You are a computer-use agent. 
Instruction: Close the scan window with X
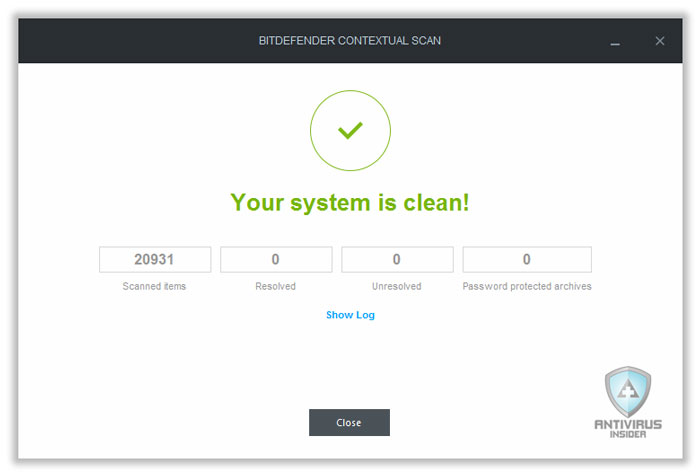click(660, 41)
